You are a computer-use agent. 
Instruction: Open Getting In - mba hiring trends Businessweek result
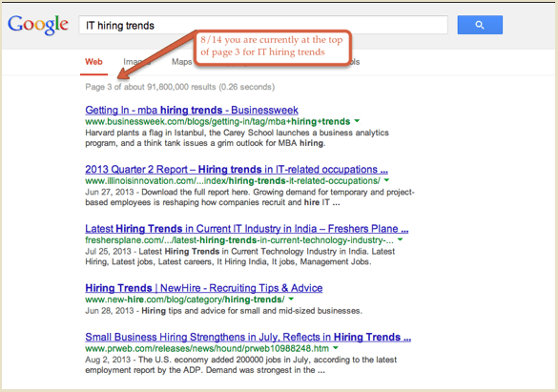point(192,110)
